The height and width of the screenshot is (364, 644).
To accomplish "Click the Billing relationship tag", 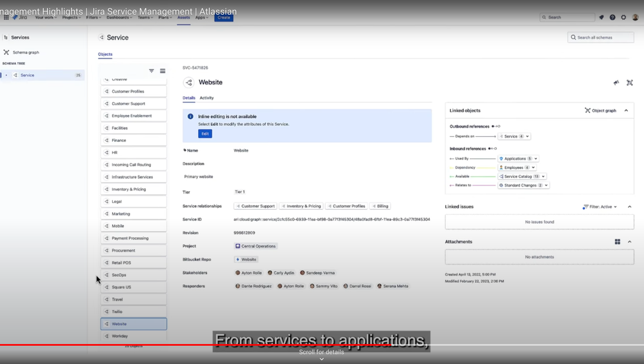I will coord(380,207).
